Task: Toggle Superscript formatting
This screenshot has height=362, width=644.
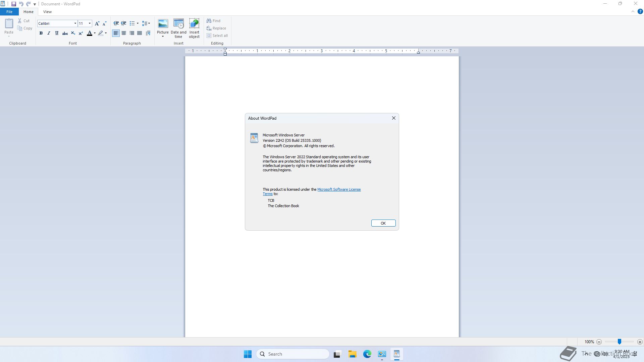Action: click(x=81, y=33)
